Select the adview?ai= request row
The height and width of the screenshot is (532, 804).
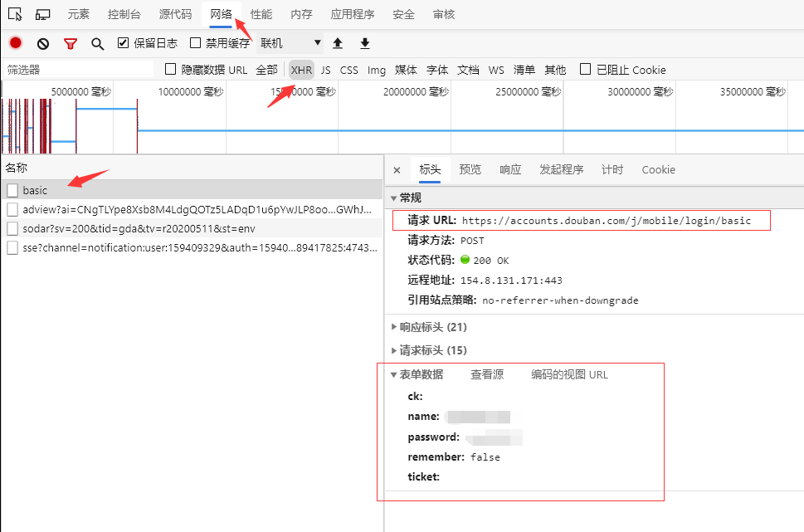(192, 209)
